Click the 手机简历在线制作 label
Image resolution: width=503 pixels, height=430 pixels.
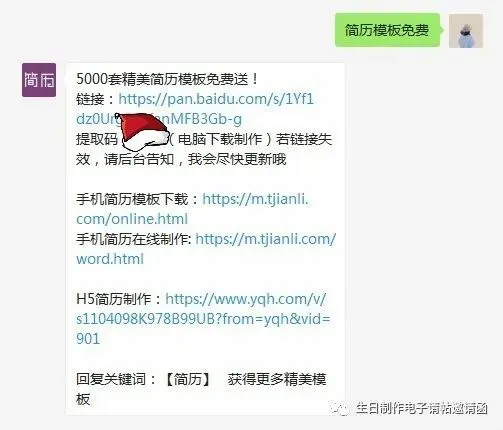tap(132, 239)
